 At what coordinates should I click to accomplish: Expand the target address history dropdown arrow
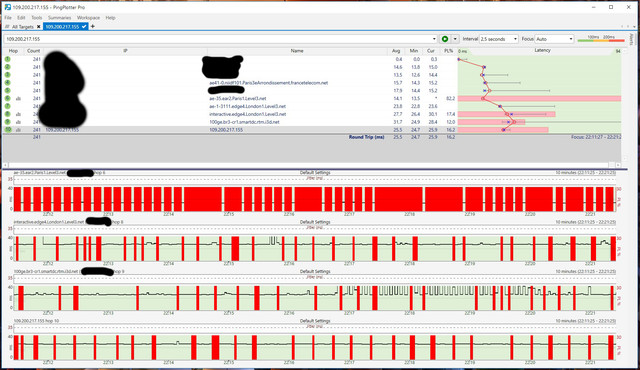click(434, 39)
